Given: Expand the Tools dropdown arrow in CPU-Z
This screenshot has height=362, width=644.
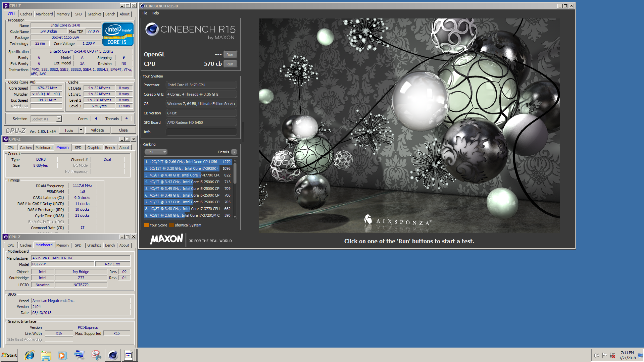Looking at the screenshot, I should (x=81, y=130).
